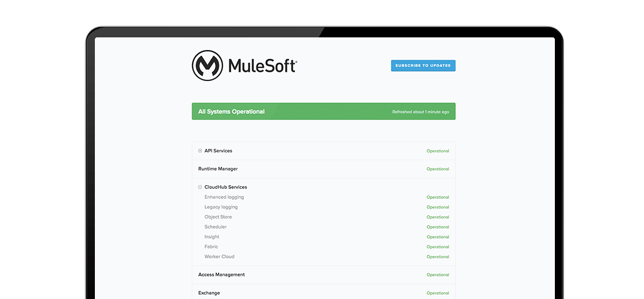Collapse the CloudHub Services group
The width and height of the screenshot is (644, 299).
pos(200,187)
